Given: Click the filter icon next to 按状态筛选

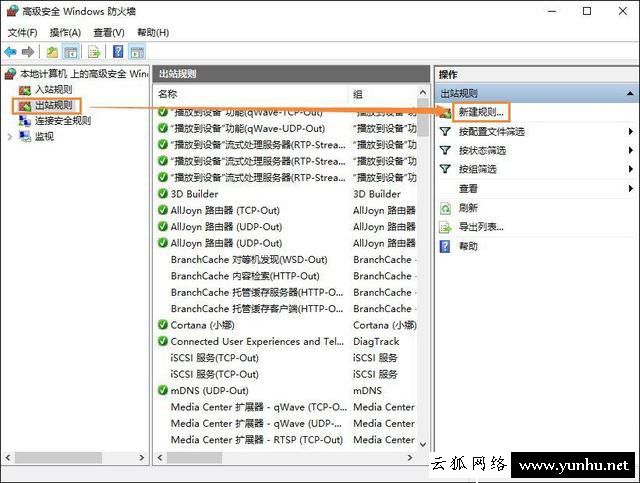Looking at the screenshot, I should pyautogui.click(x=445, y=150).
